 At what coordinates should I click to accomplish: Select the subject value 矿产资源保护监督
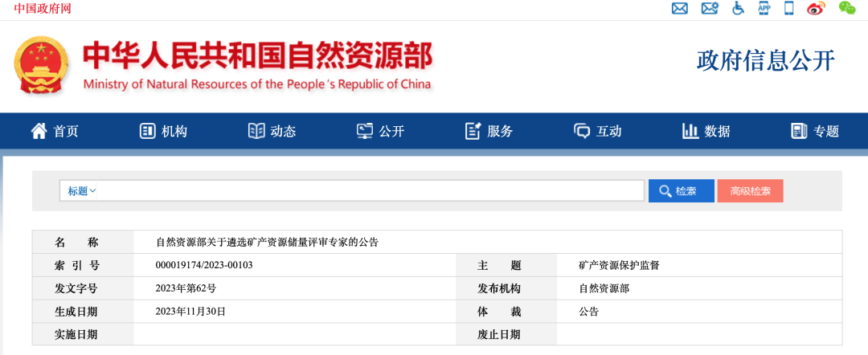tap(620, 265)
